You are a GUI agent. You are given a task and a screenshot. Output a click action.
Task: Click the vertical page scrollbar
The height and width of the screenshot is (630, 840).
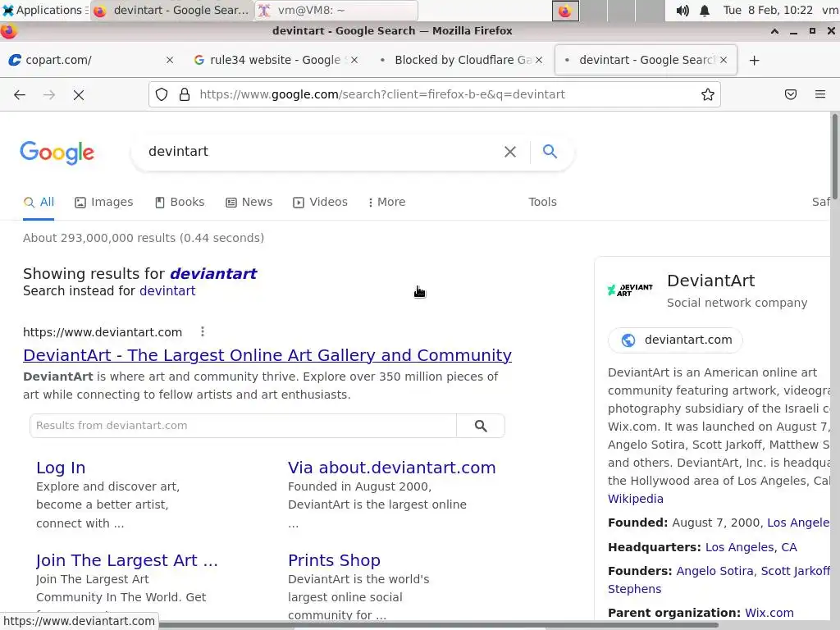click(835, 155)
